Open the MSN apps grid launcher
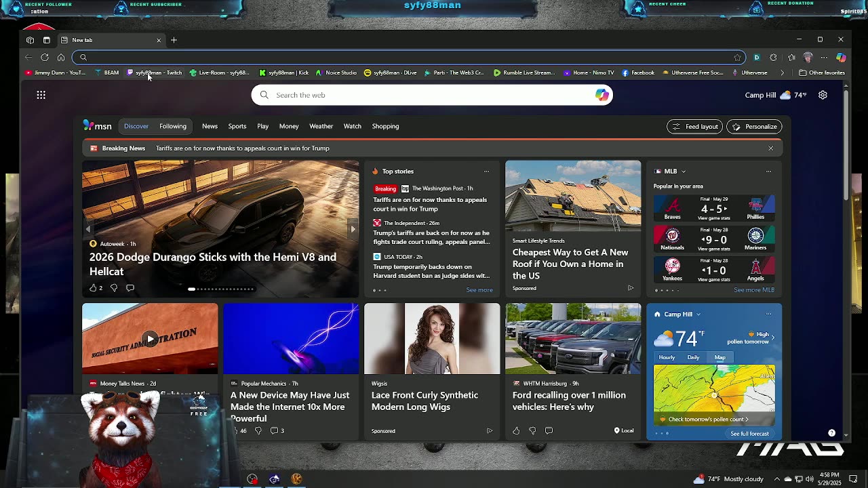This screenshot has height=488, width=868. coord(41,95)
